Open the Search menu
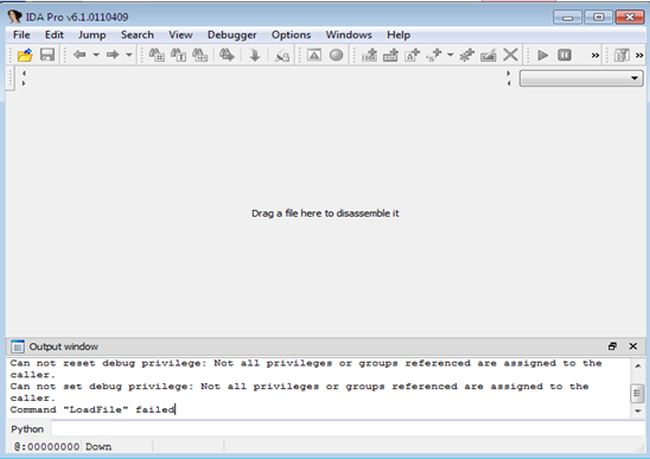This screenshot has height=459, width=650. pos(137,35)
